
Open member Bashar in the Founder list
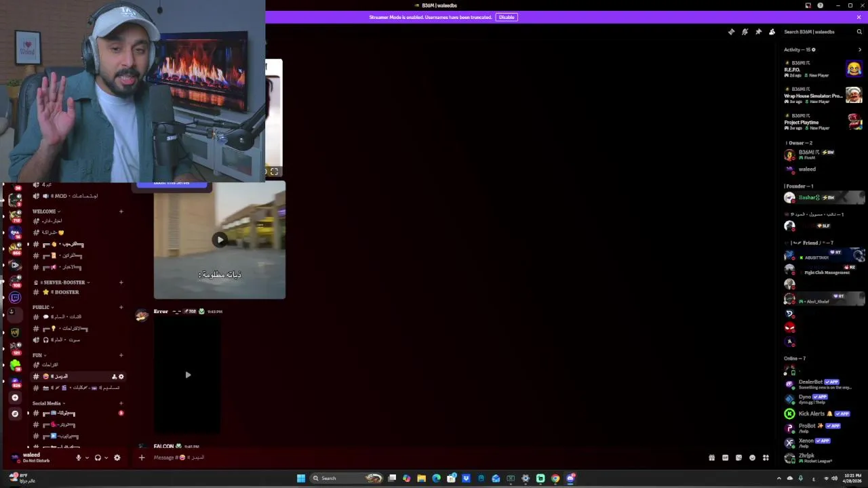[x=823, y=197]
